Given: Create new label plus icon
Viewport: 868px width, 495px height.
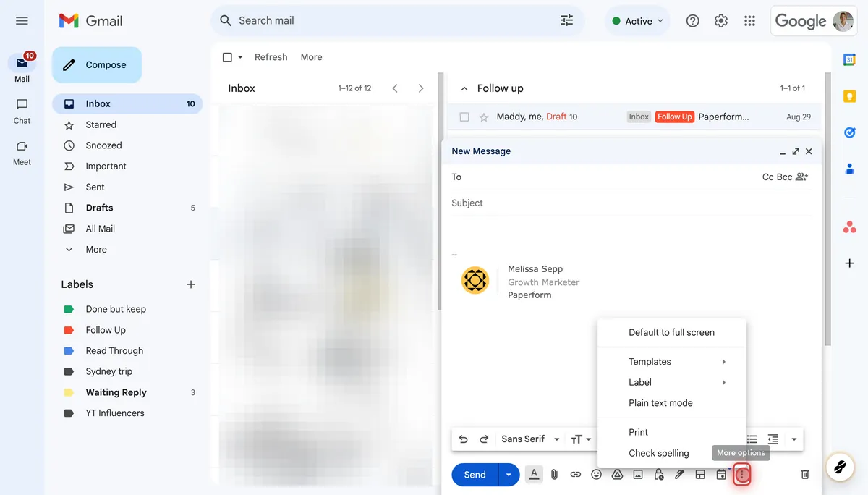Looking at the screenshot, I should [x=191, y=284].
